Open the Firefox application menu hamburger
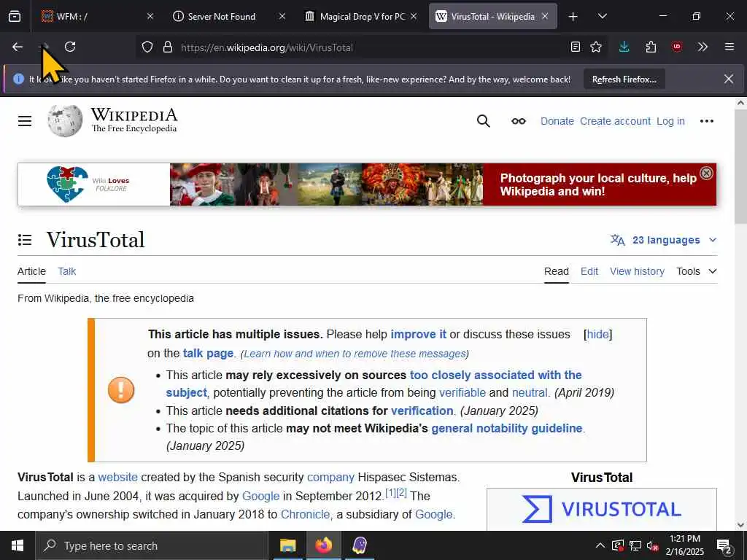Screen dimensions: 747x560 pyautogui.click(x=729, y=47)
